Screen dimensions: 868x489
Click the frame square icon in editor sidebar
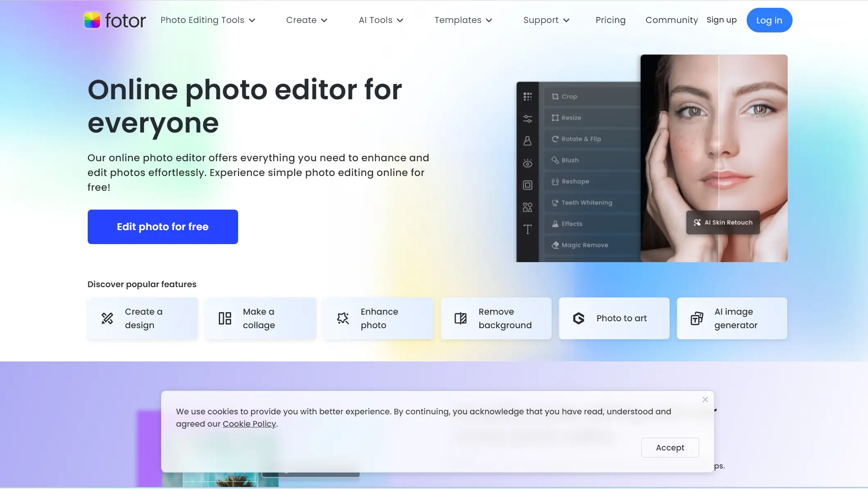pyautogui.click(x=527, y=185)
